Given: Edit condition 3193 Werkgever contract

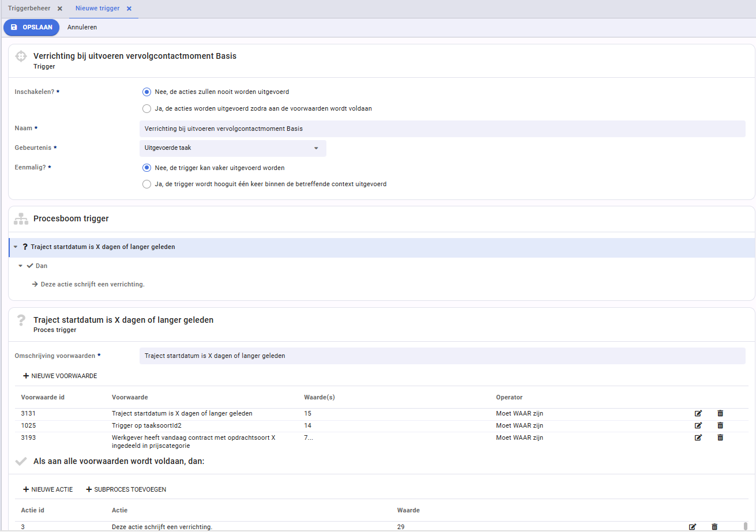Looking at the screenshot, I should (x=698, y=437).
